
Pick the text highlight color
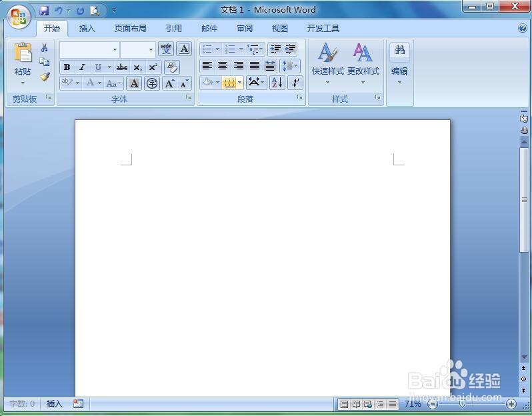pos(67,83)
